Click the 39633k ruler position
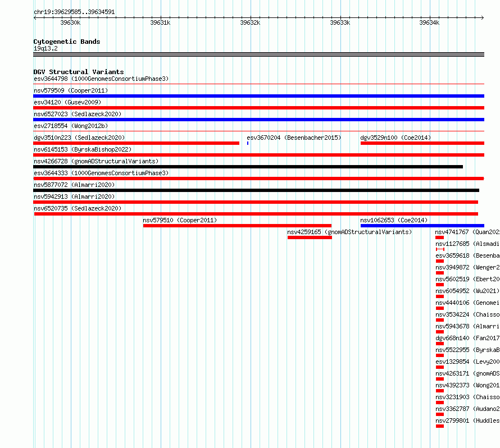 (x=340, y=22)
